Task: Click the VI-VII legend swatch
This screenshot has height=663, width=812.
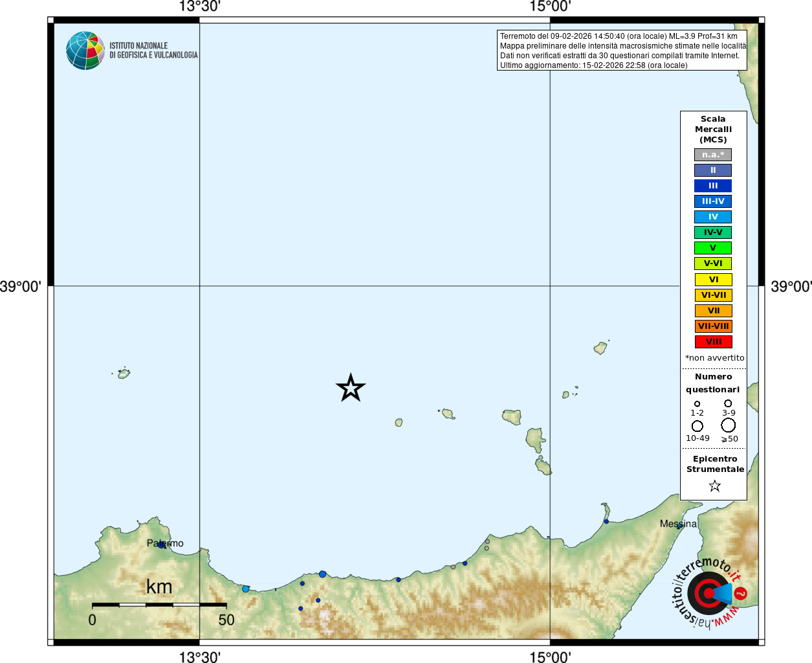Action: [x=714, y=295]
